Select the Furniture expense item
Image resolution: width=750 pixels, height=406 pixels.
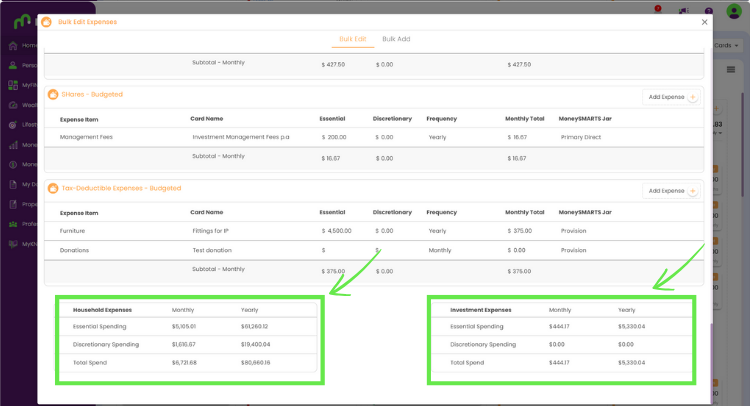coord(72,231)
